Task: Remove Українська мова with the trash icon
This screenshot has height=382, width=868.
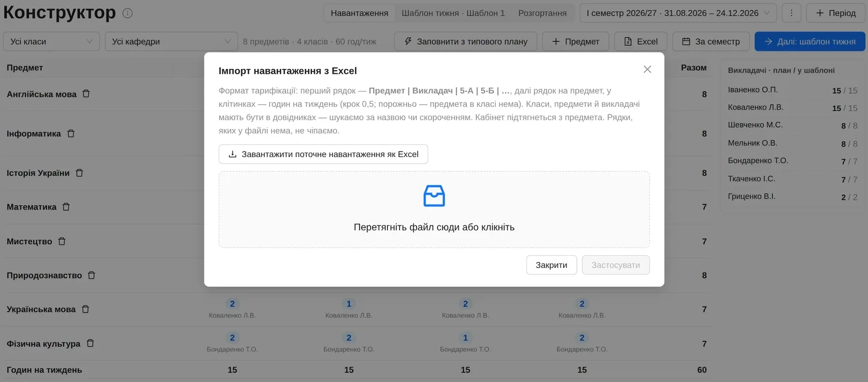Action: tap(85, 309)
